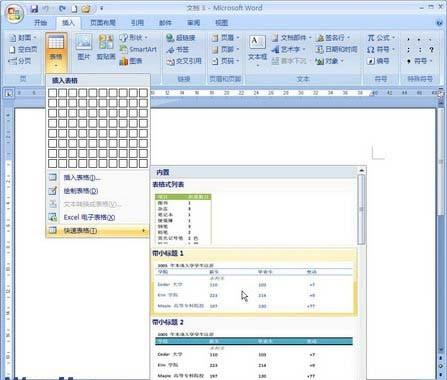Viewport: 447px width, 380px height.
Task: Add a bookmark (书签)
Action: tap(178, 49)
